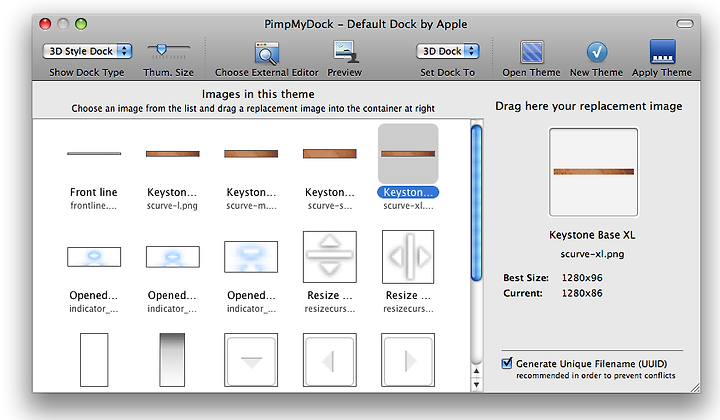Image resolution: width=720 pixels, height=420 pixels.
Task: Apply Theme using the dock icon
Action: [662, 51]
